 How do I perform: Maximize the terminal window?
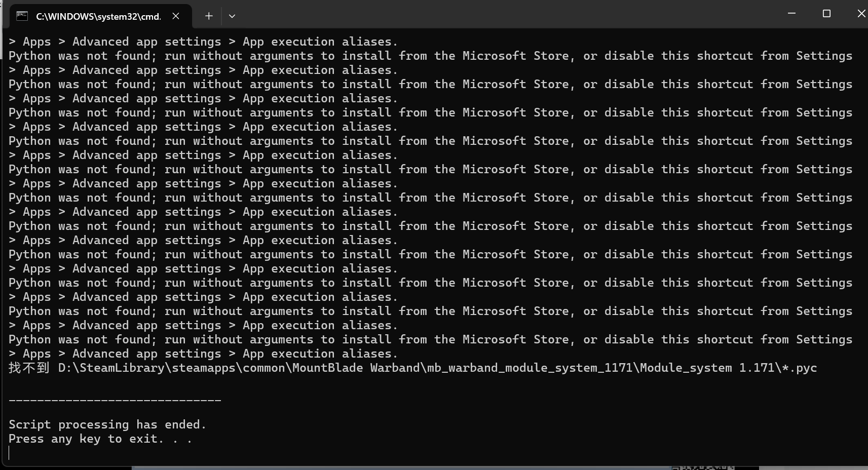[x=826, y=14]
